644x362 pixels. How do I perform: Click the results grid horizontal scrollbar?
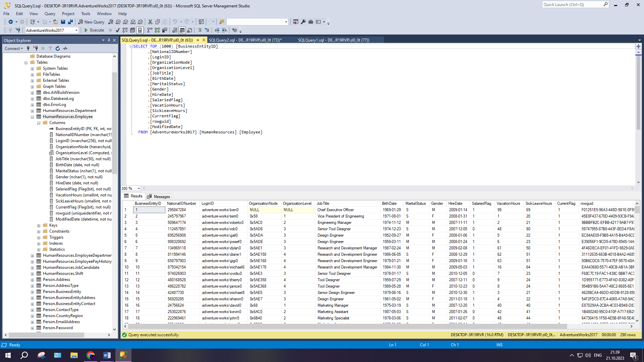click(347, 326)
